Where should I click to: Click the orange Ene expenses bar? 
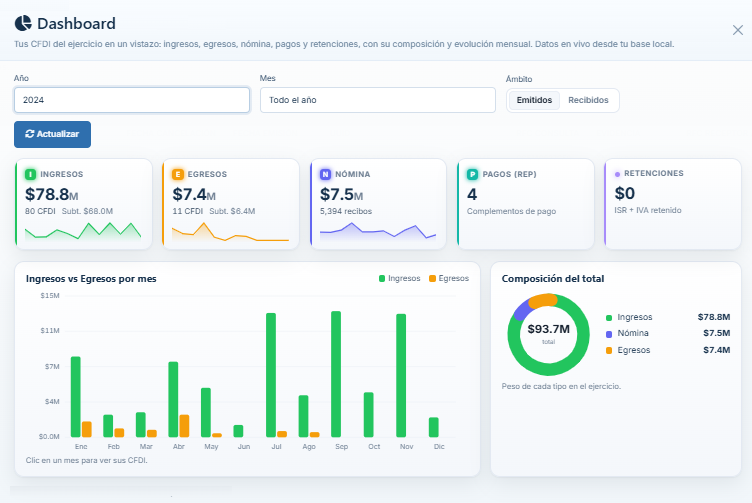pyautogui.click(x=87, y=429)
